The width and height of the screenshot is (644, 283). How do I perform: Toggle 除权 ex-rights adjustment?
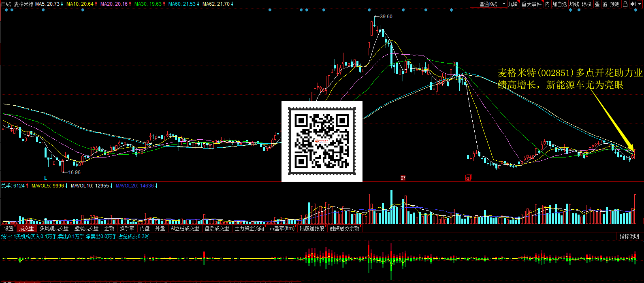point(586,4)
